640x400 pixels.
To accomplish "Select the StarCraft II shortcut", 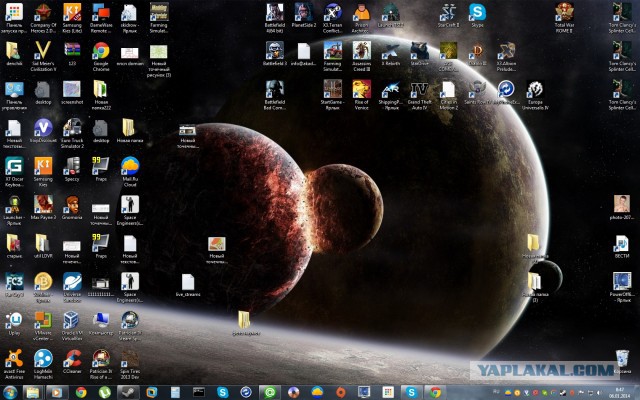I will point(449,15).
